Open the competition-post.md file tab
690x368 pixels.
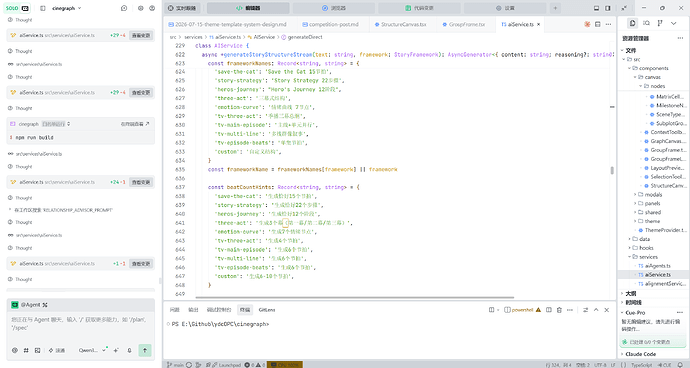(x=330, y=24)
